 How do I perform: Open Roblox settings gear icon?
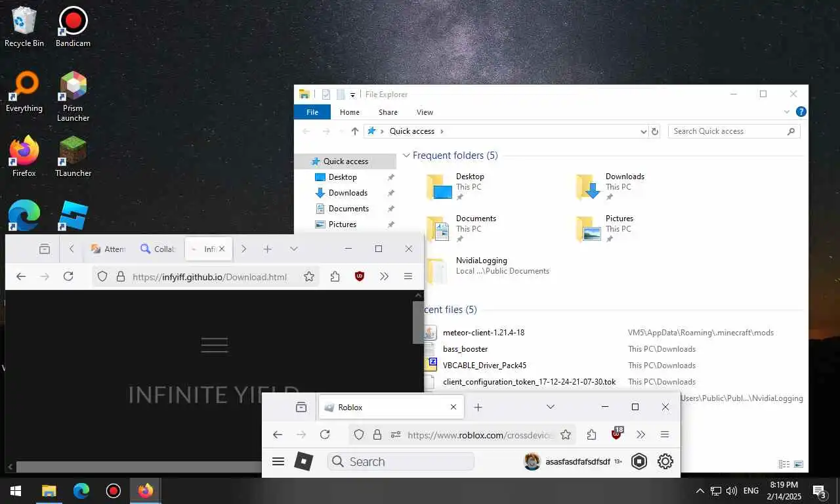(665, 461)
